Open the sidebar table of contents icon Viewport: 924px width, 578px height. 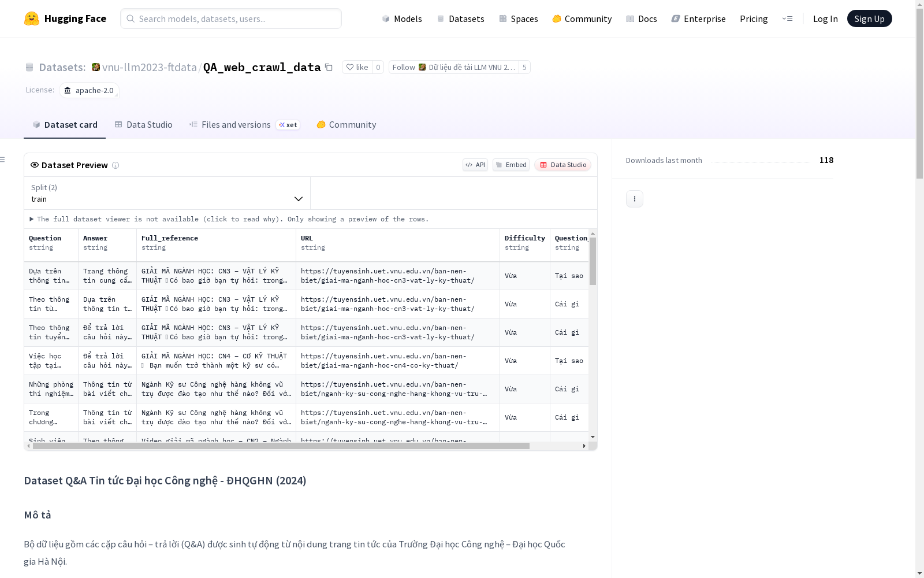(3, 160)
